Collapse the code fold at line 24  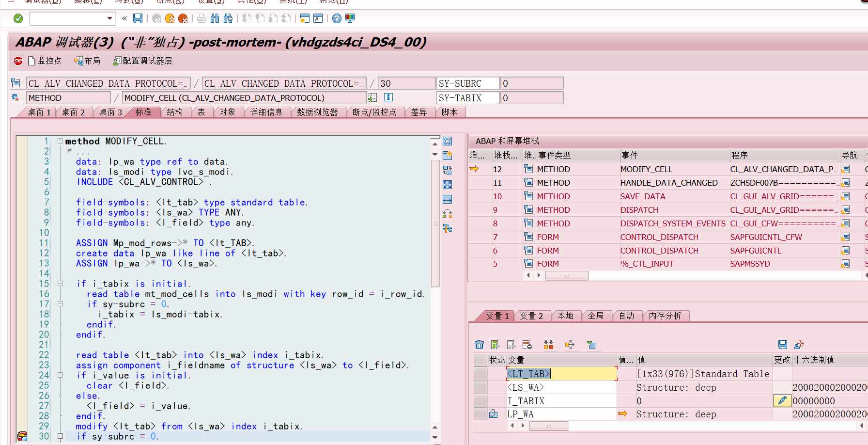click(x=60, y=375)
